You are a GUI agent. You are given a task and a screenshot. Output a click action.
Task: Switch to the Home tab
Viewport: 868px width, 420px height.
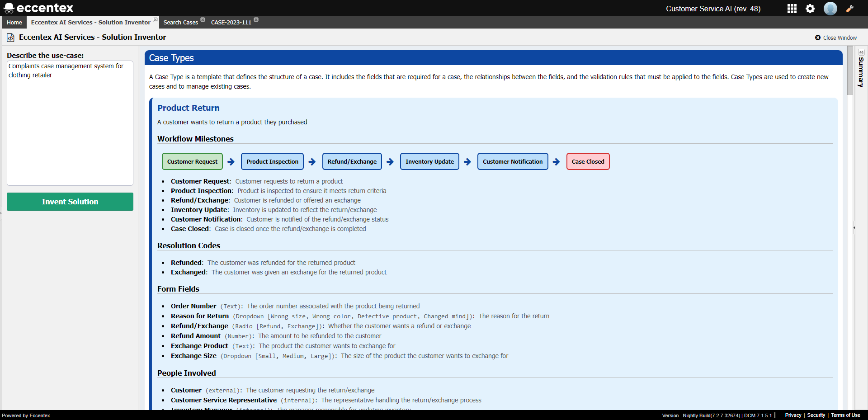14,22
